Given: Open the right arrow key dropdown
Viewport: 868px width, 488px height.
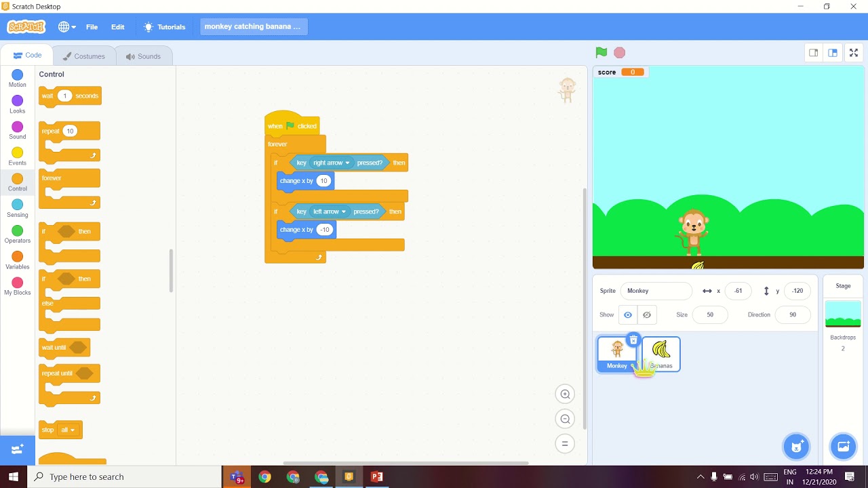Looking at the screenshot, I should (332, 163).
